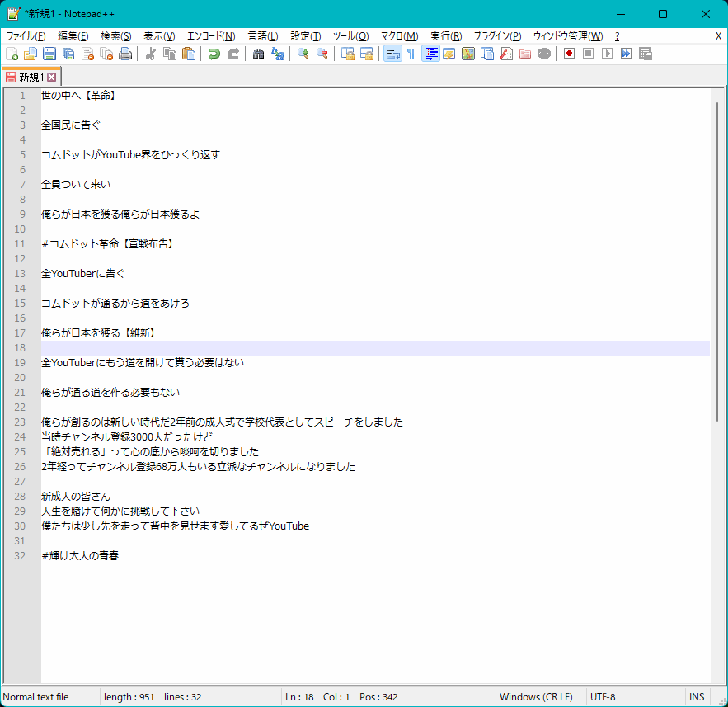This screenshot has width=728, height=707.
Task: Open a file using the folder icon
Action: point(31,54)
